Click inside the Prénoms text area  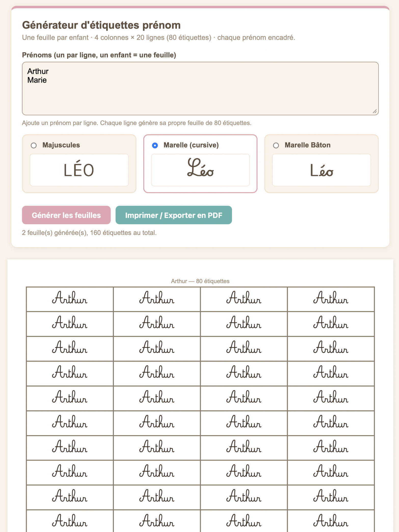[x=200, y=88]
